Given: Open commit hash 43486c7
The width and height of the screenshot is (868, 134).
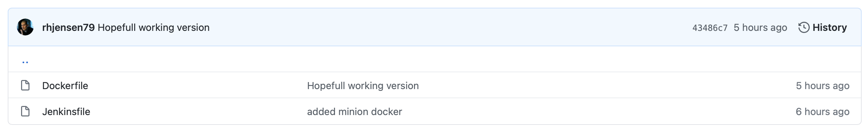Looking at the screenshot, I should [x=710, y=28].
